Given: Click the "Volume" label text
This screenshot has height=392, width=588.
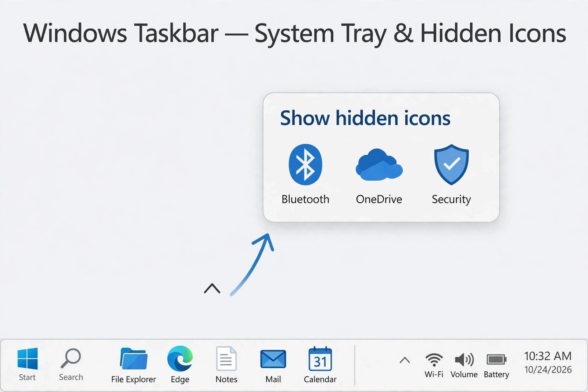Looking at the screenshot, I should coord(464,374).
